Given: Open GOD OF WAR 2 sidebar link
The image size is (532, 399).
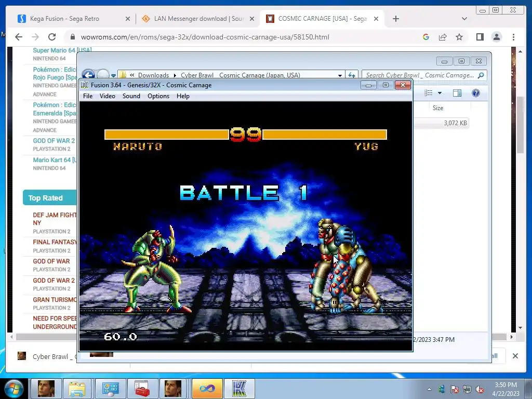Looking at the screenshot, I should click(x=54, y=140).
